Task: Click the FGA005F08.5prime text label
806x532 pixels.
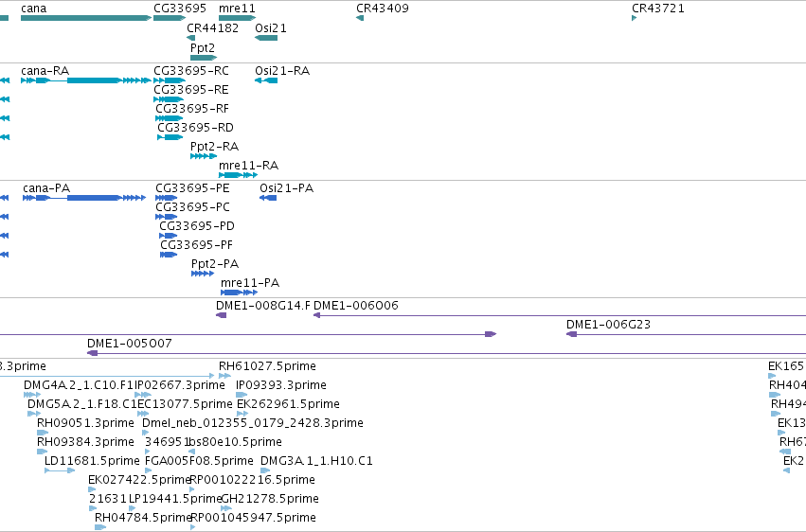Action: [x=200, y=461]
